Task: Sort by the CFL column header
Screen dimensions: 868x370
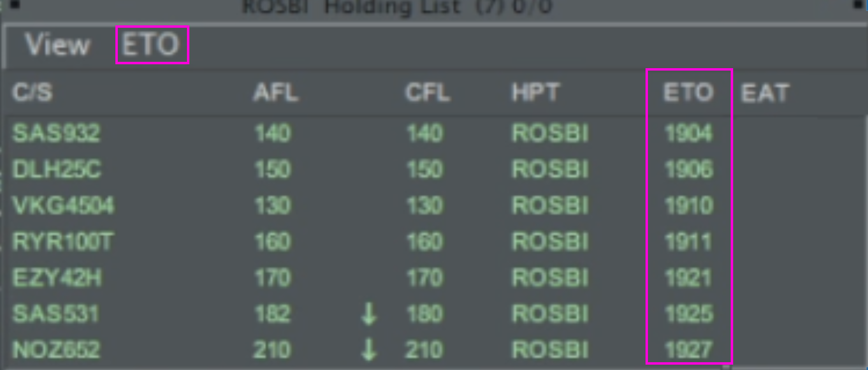Action: pos(427,92)
